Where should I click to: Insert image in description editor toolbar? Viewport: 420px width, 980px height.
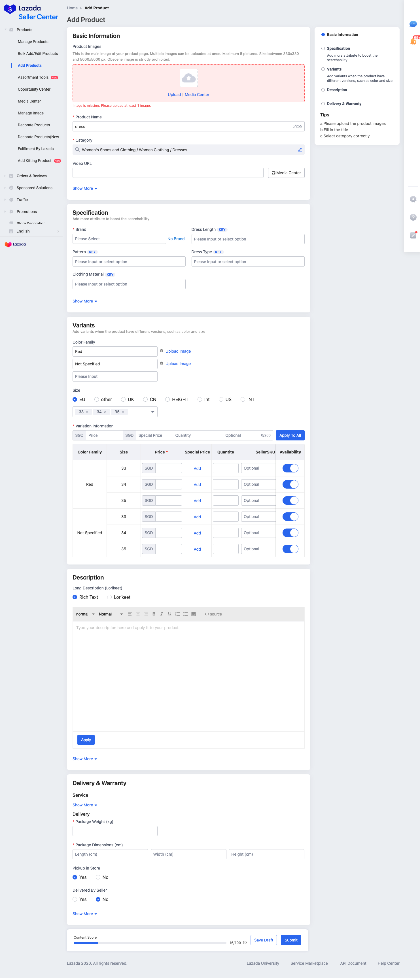[194, 614]
